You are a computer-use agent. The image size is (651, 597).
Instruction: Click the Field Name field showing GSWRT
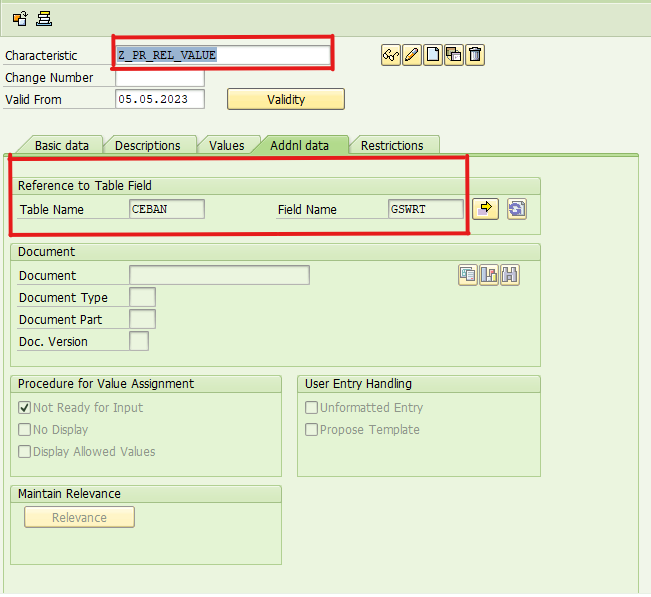pos(426,209)
